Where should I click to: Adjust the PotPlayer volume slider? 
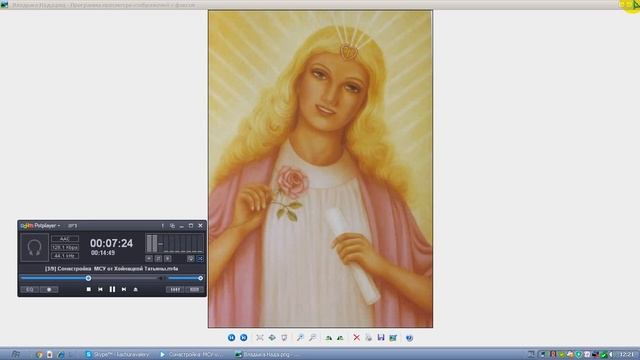point(185,278)
